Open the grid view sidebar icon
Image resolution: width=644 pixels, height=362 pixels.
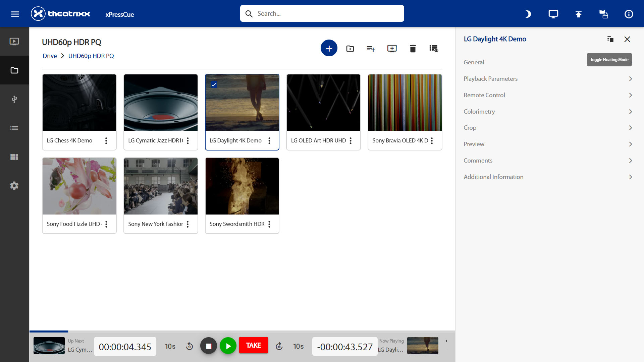coord(14,157)
